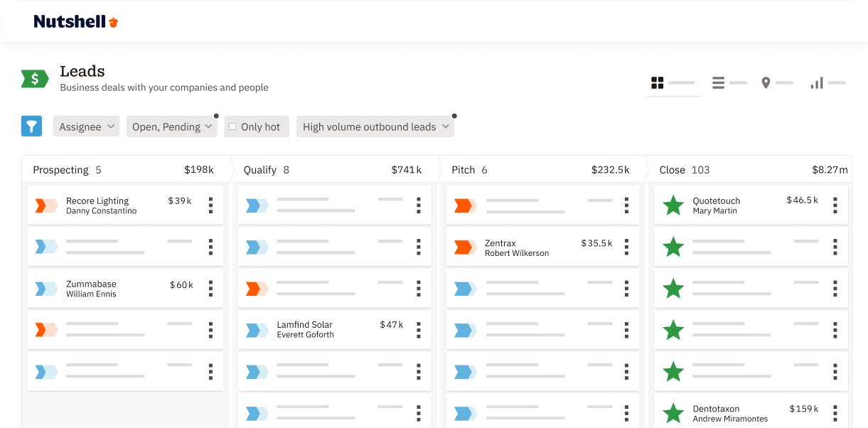Click the $741k Qualify total
This screenshot has width=868, height=428.
click(x=407, y=170)
